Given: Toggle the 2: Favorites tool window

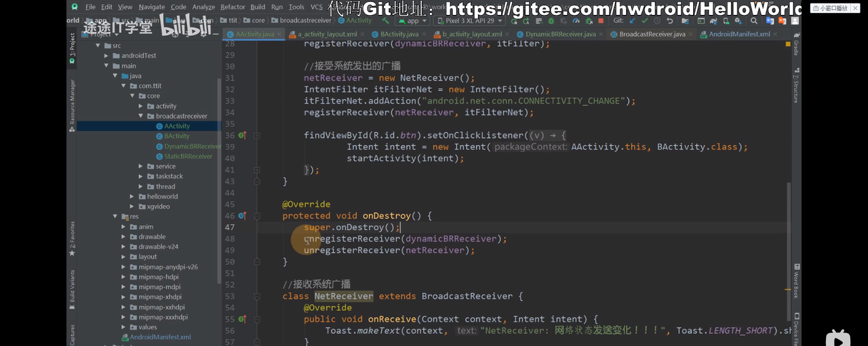Looking at the screenshot, I should coord(72,238).
